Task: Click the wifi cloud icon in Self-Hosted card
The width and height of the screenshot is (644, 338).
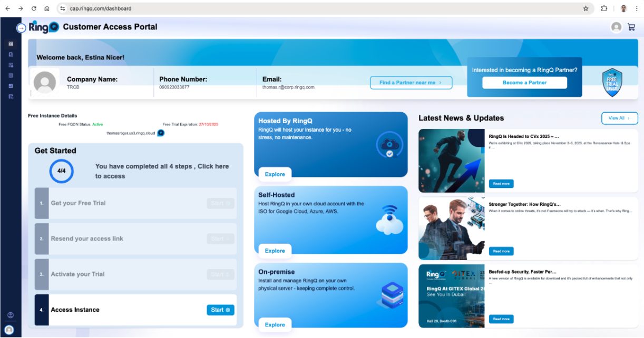Action: pos(389,220)
